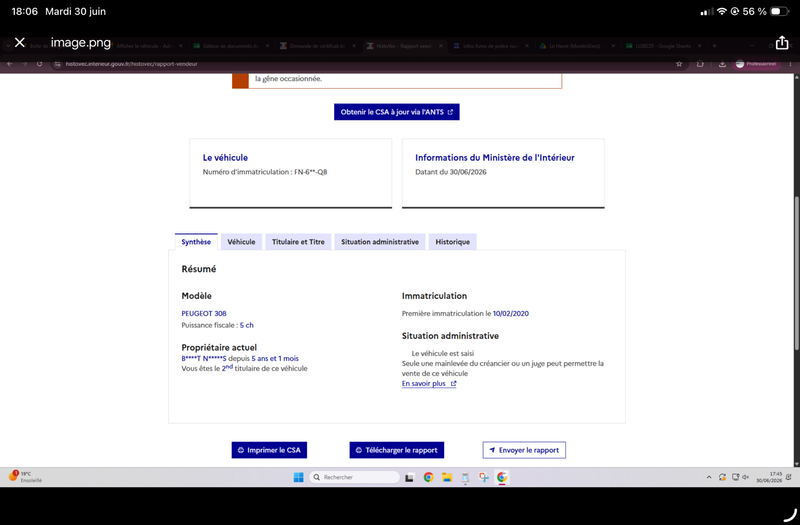This screenshot has width=800, height=525.
Task: Open the Snipping Tool taskbar icon
Action: click(484, 477)
